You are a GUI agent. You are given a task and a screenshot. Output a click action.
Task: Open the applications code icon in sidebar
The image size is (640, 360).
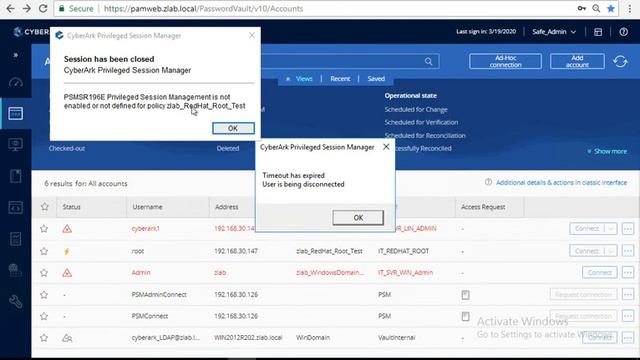pos(16,207)
